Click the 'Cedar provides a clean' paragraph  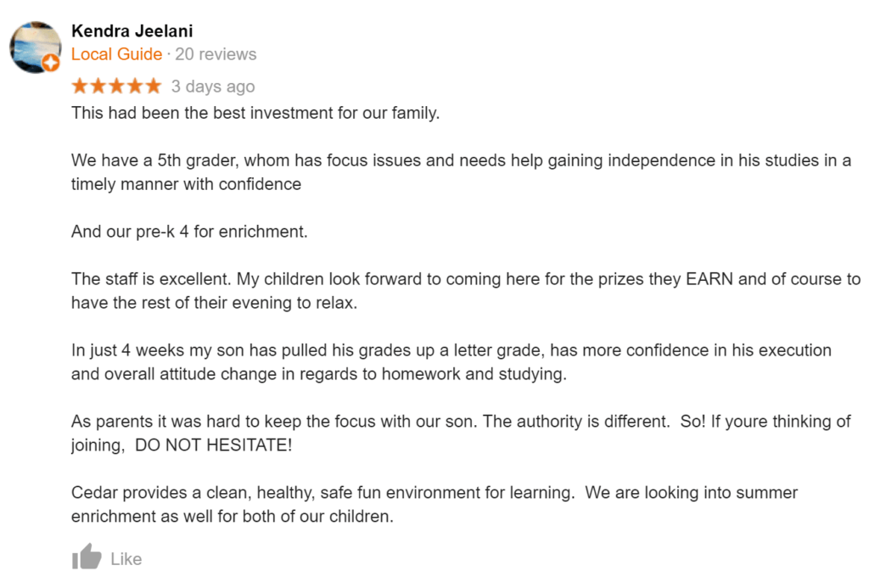click(x=434, y=504)
